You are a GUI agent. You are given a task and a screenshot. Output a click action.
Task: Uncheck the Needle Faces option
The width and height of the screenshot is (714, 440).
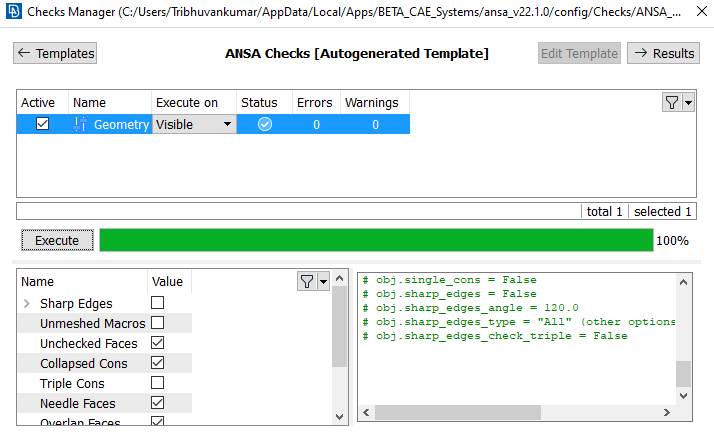pos(158,403)
